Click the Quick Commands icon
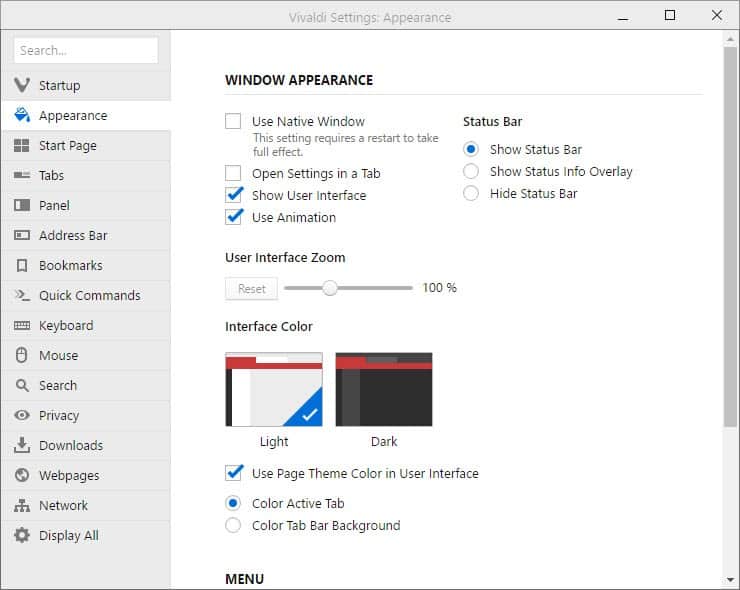 coord(21,295)
